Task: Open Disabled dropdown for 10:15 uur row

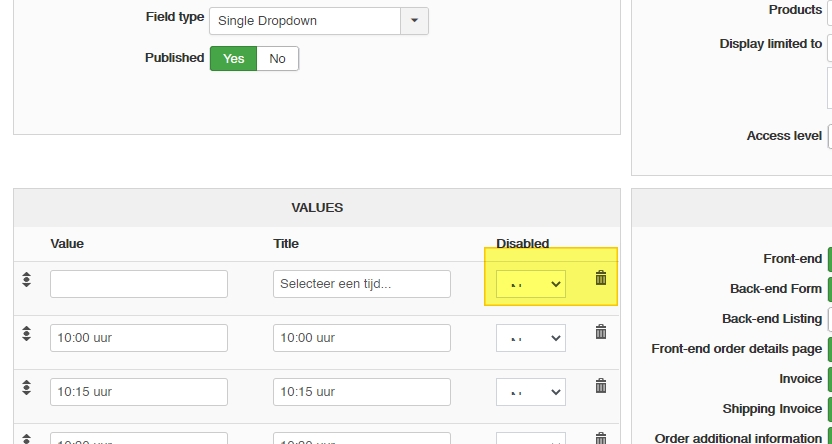Action: [x=531, y=391]
